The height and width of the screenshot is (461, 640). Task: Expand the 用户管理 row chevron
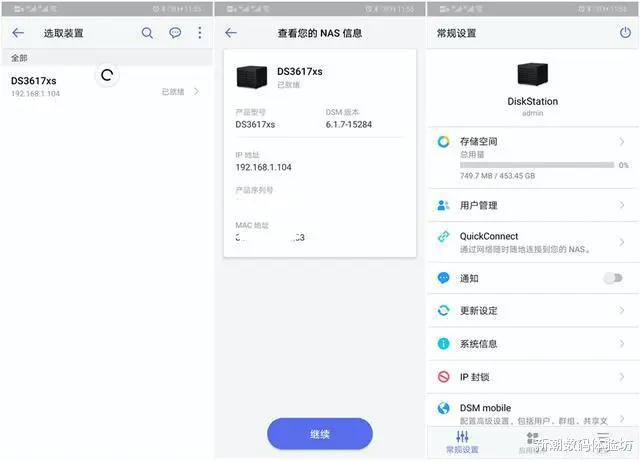[622, 205]
